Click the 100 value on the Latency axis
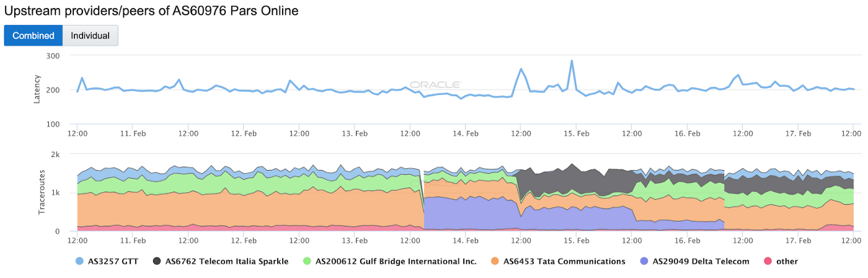 [x=52, y=124]
